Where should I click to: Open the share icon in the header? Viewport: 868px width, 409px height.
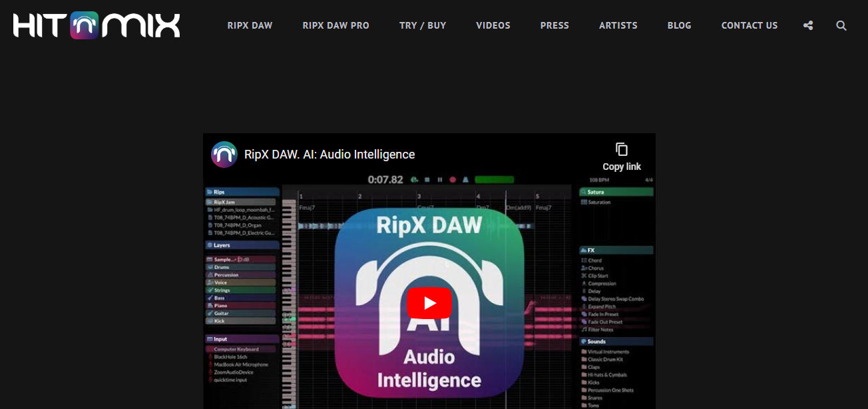[808, 25]
